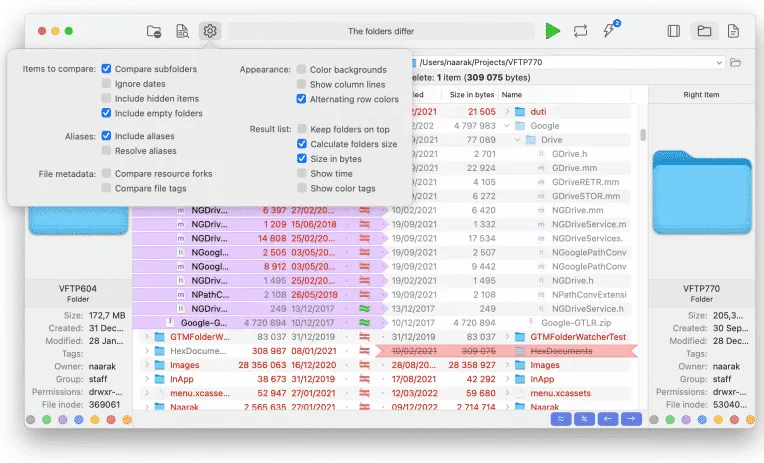The width and height of the screenshot is (764, 463).
Task: Enable Show time checkbox
Action: (302, 174)
